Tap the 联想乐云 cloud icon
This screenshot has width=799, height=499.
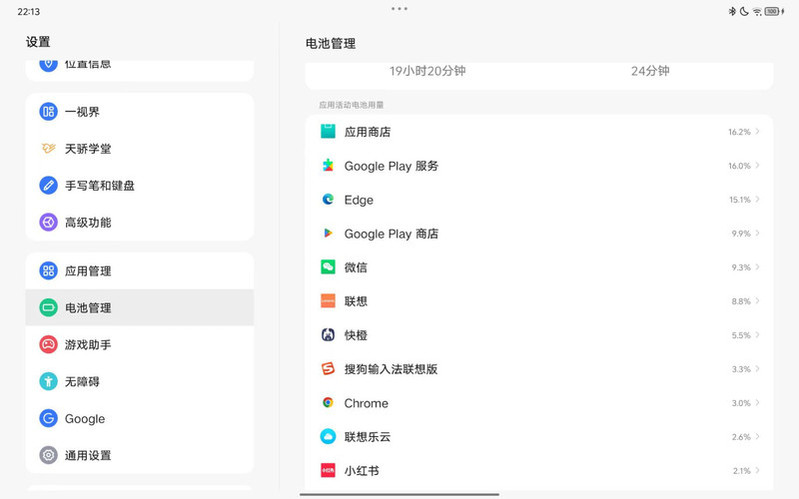click(x=328, y=437)
